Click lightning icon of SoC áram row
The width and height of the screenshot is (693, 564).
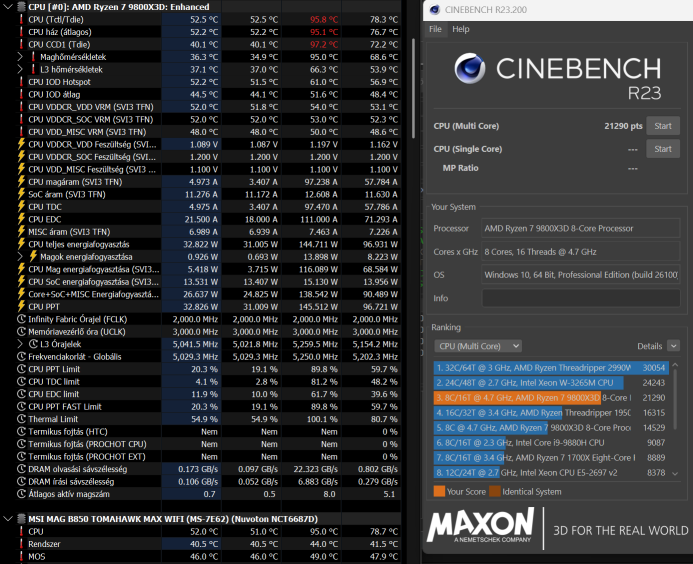21,194
